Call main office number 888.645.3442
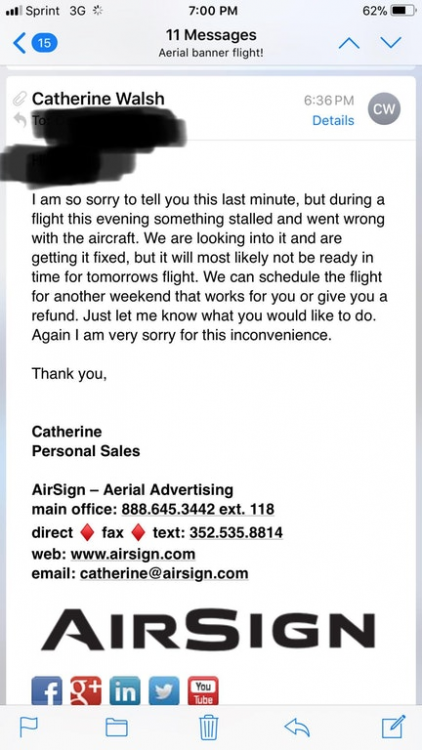Image resolution: width=422 pixels, height=750 pixels. tap(168, 509)
